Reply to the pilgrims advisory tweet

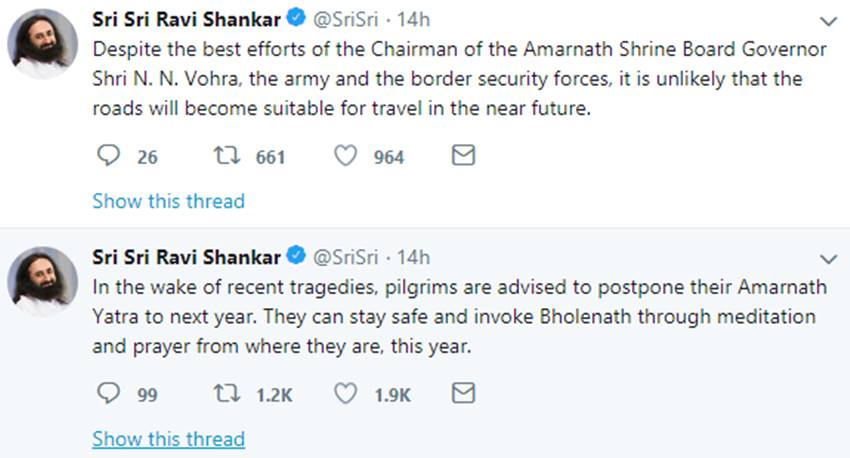tap(108, 394)
